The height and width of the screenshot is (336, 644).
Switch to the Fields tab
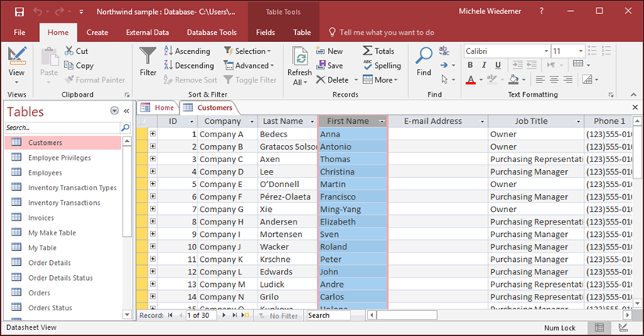tap(265, 33)
